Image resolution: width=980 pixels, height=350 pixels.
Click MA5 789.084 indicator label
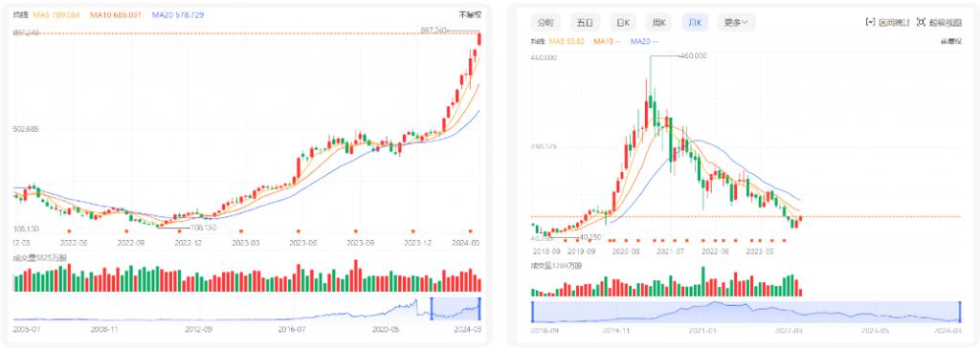pyautogui.click(x=56, y=14)
